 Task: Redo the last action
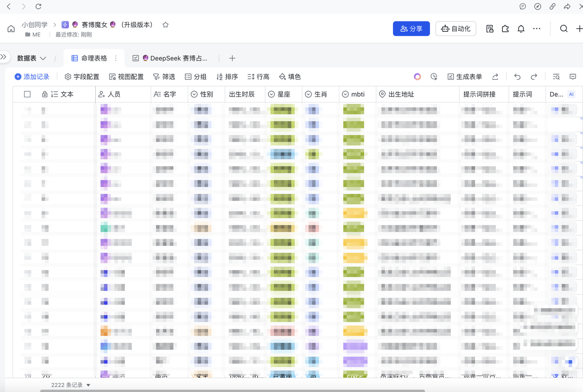coord(534,76)
